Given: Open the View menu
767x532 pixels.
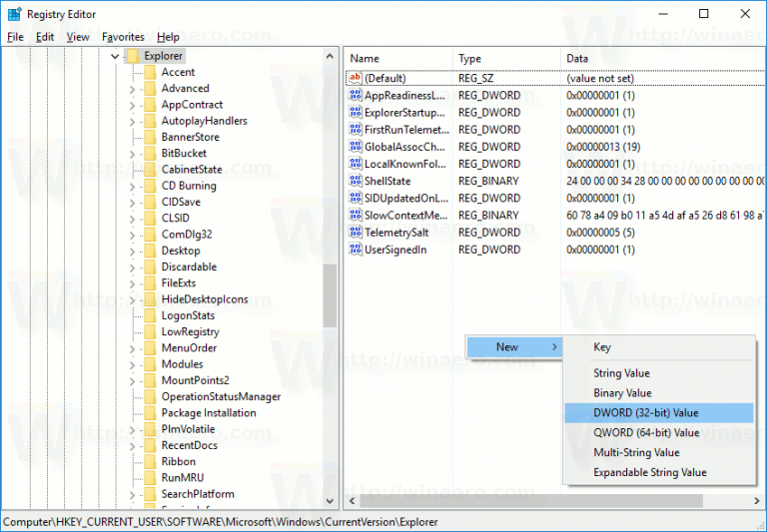Looking at the screenshot, I should pyautogui.click(x=78, y=37).
